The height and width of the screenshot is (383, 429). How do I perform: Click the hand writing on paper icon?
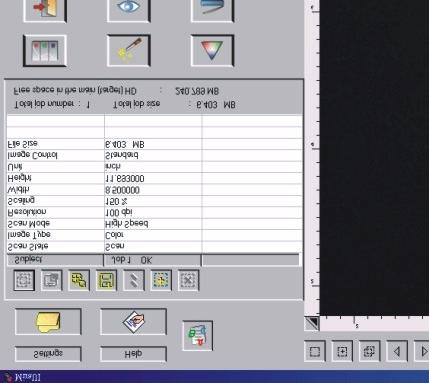(133, 322)
